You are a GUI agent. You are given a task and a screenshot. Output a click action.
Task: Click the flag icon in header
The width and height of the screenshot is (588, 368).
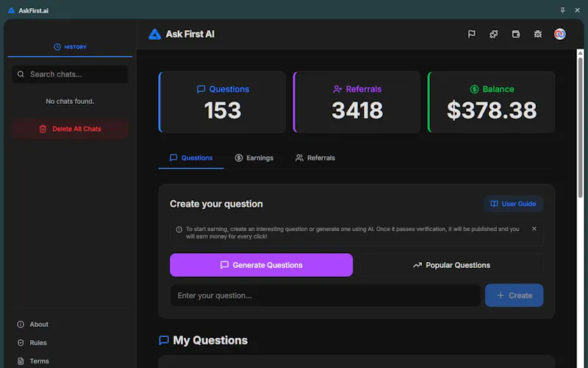471,34
